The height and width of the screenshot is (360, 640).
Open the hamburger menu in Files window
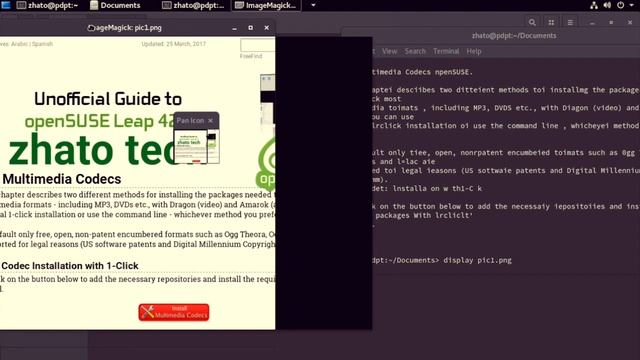click(570, 22)
